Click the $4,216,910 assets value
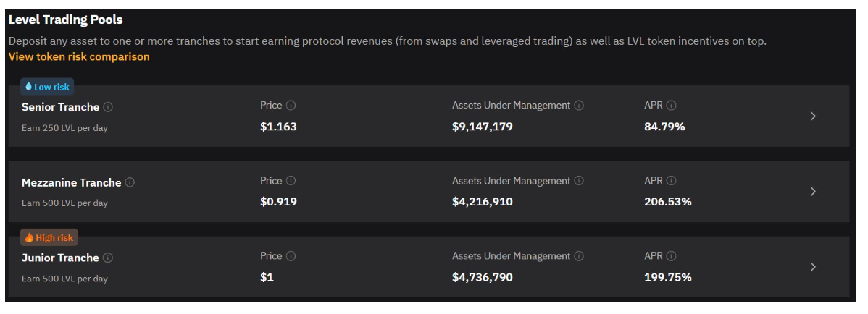This screenshot has height=314, width=868. (482, 202)
